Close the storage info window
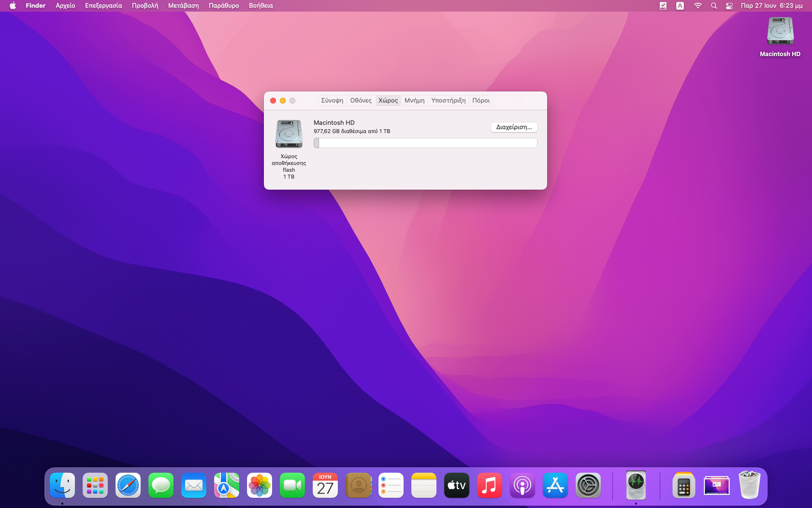 point(273,101)
